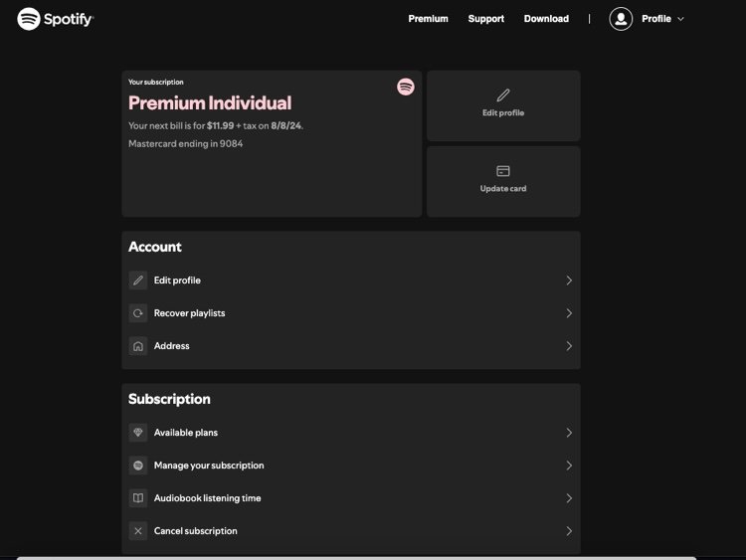Click the Subscription section heading
The height and width of the screenshot is (560, 746).
coord(169,399)
